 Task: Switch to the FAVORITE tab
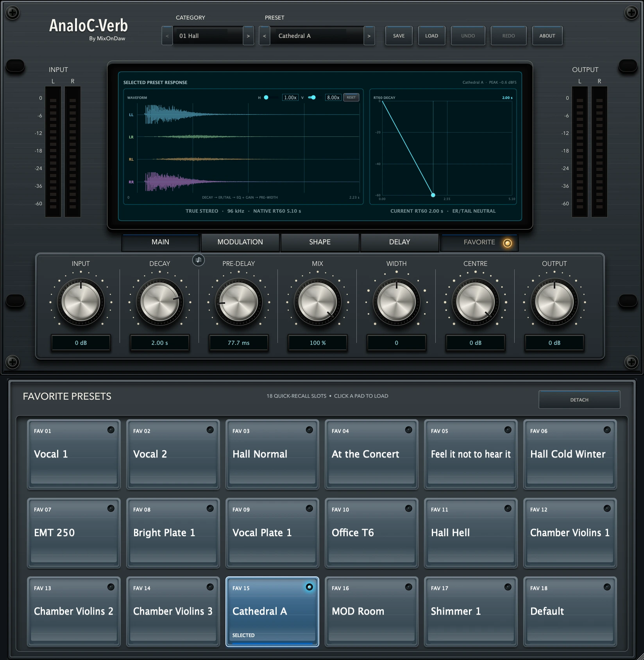point(479,242)
